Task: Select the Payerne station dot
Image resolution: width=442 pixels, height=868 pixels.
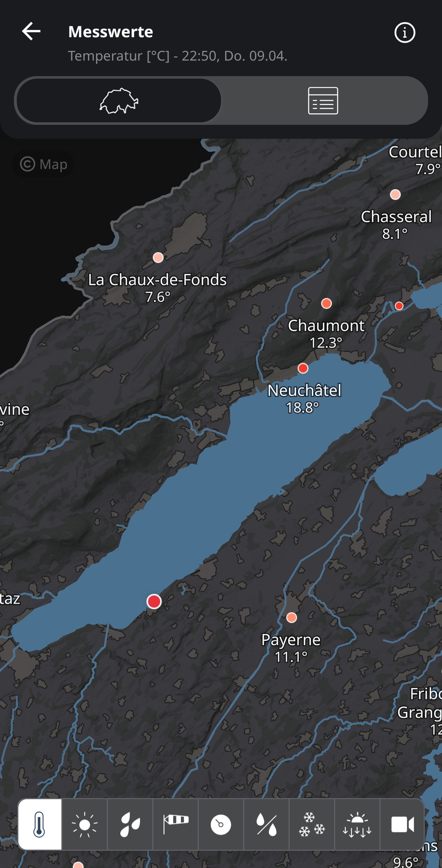Action: pyautogui.click(x=291, y=618)
